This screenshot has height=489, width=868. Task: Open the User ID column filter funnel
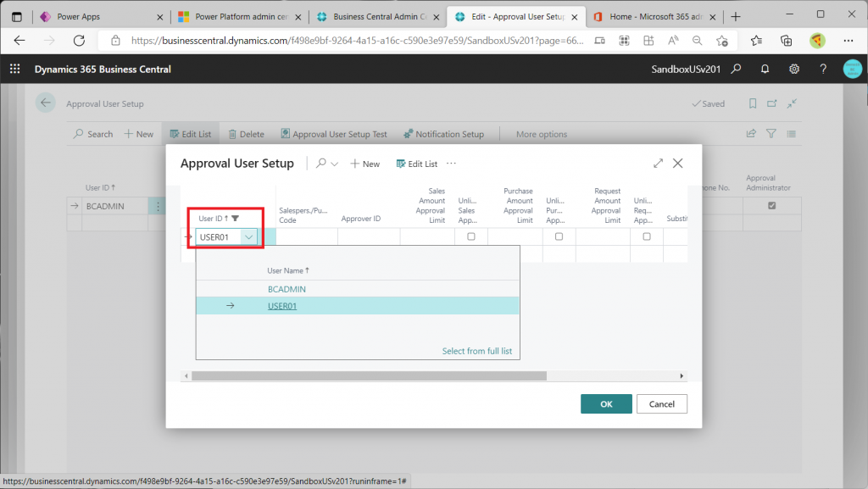coord(236,218)
